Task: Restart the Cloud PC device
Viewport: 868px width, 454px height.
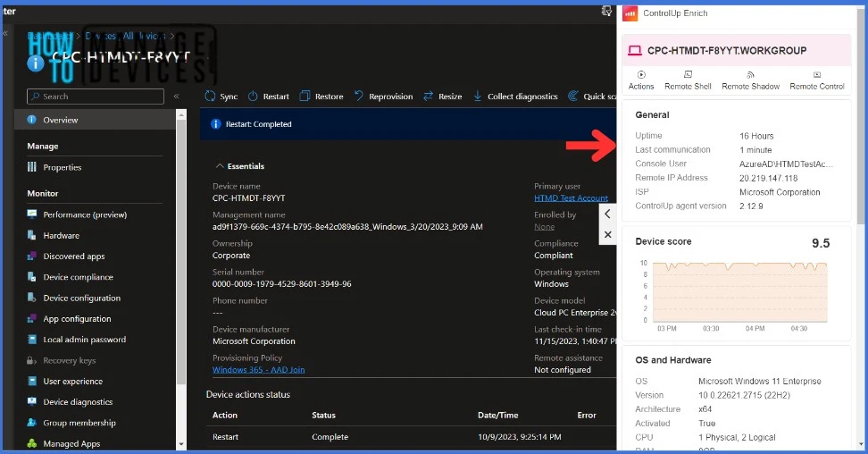Action: pyautogui.click(x=269, y=97)
